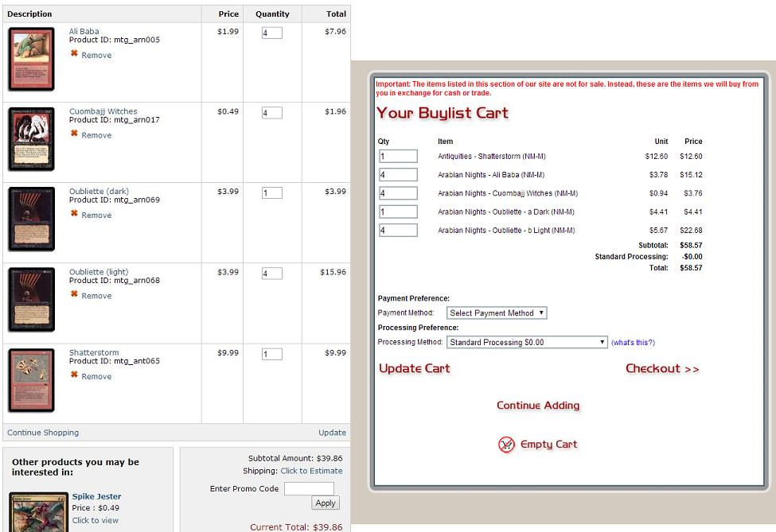Click buylist Qty field for Antiquities Shatterstorm
Image resolution: width=776 pixels, height=532 pixels.
pyautogui.click(x=398, y=157)
